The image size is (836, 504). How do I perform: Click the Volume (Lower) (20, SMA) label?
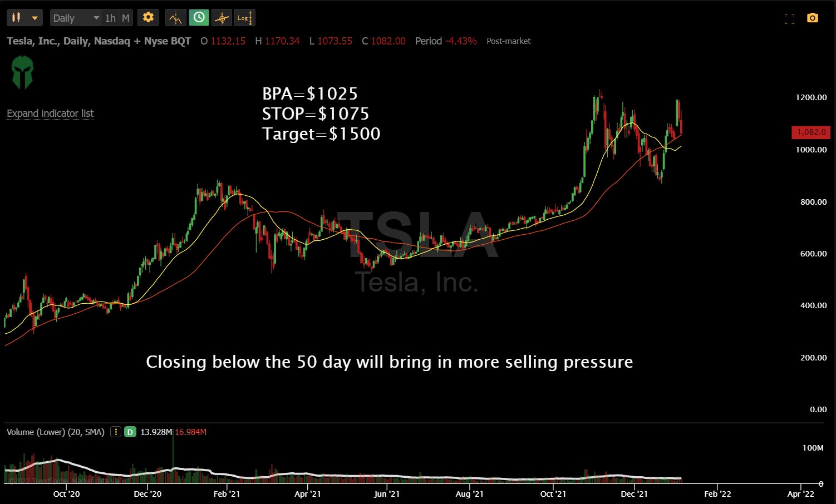click(x=56, y=432)
